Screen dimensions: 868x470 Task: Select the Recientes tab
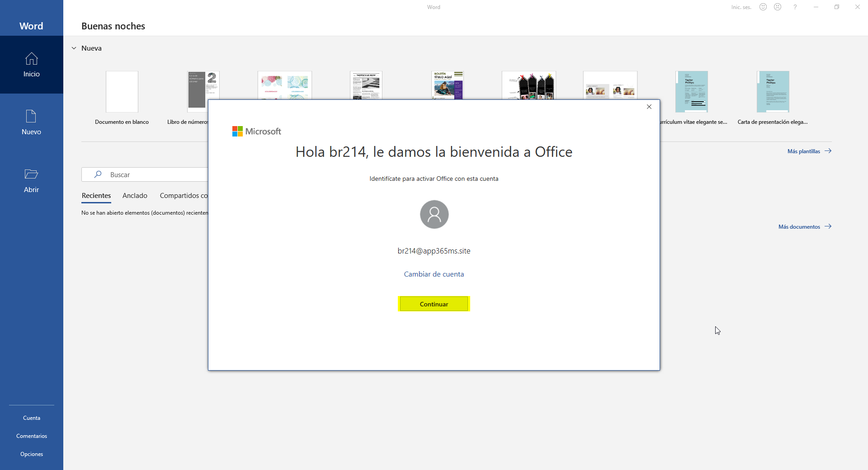coord(96,196)
